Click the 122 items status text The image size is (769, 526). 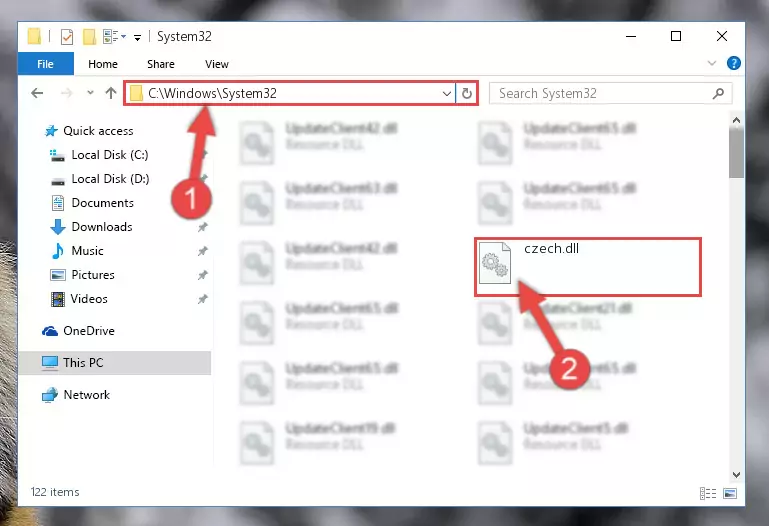[55, 492]
